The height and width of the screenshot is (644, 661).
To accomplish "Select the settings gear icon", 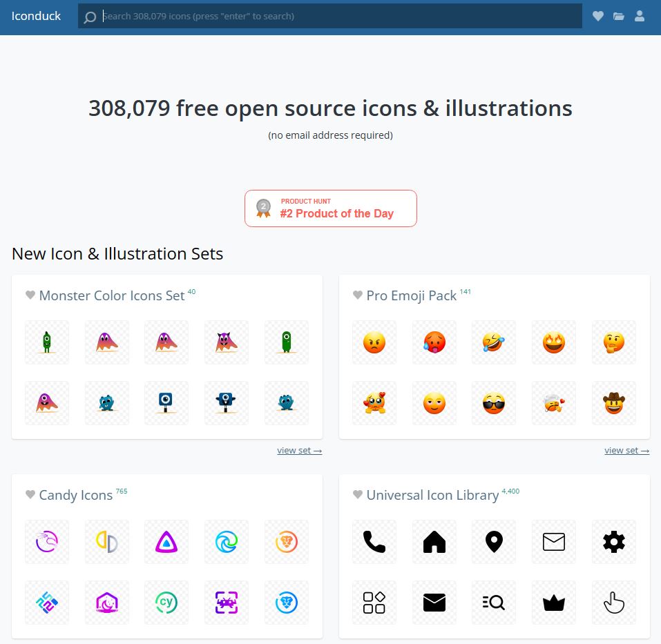I will [614, 542].
